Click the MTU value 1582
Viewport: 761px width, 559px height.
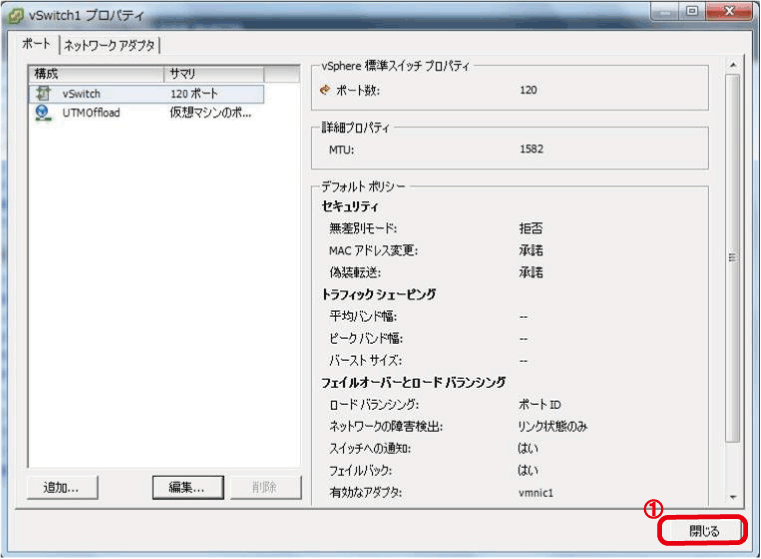[531, 149]
